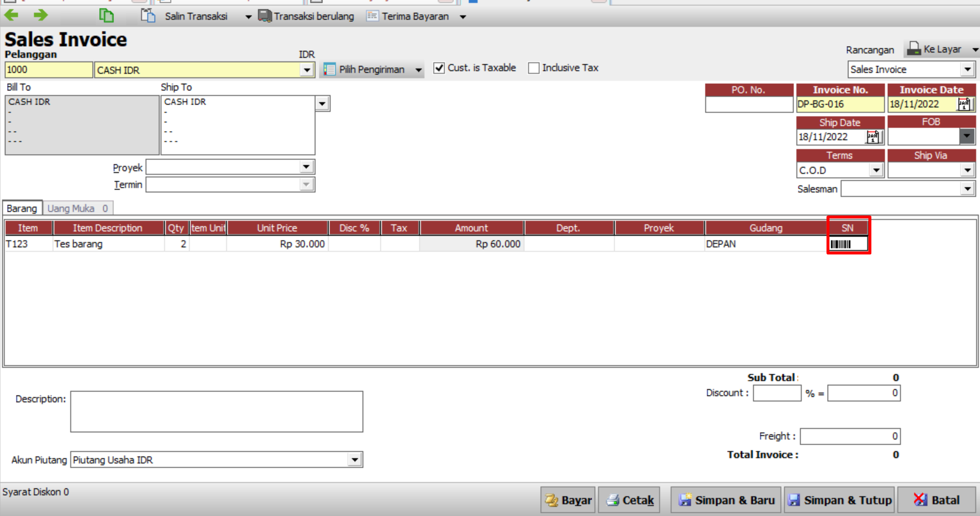Click Terima Bayaran toolbar button
The width and height of the screenshot is (980, 516).
(x=408, y=16)
